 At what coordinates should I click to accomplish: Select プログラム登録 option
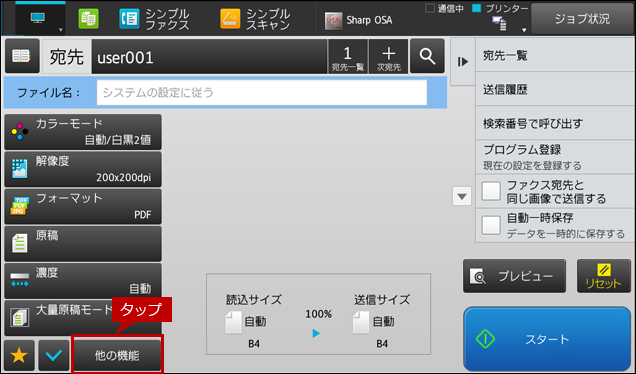(554, 157)
